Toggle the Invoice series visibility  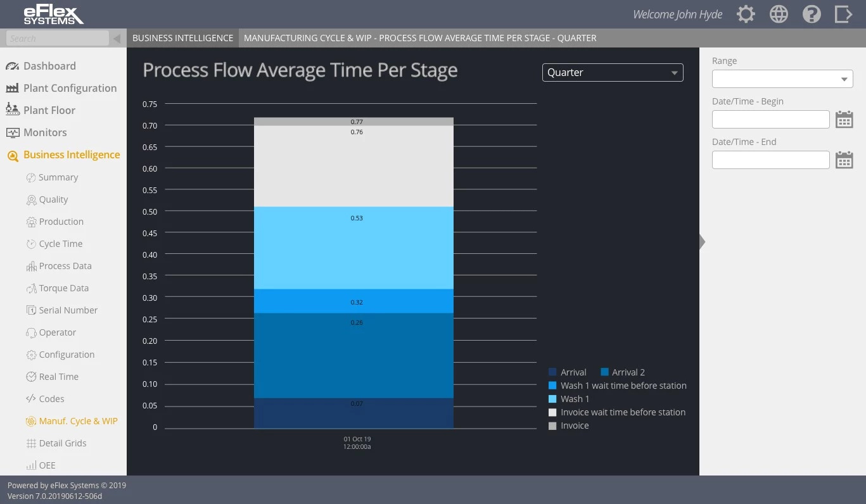[575, 425]
